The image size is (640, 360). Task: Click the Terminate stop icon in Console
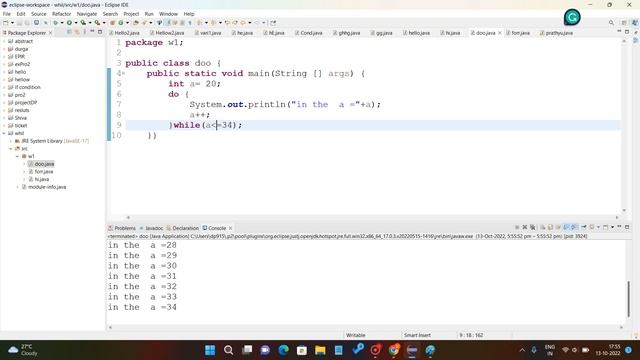[x=517, y=227]
